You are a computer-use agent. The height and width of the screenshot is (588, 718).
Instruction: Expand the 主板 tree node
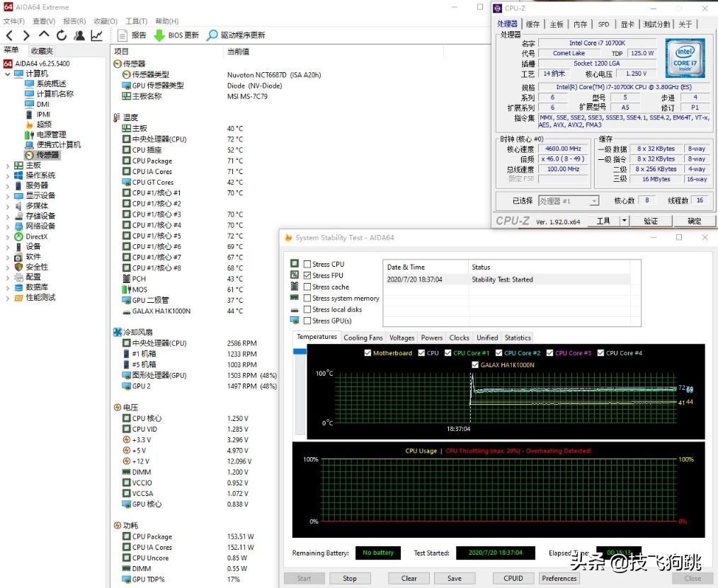(8, 166)
